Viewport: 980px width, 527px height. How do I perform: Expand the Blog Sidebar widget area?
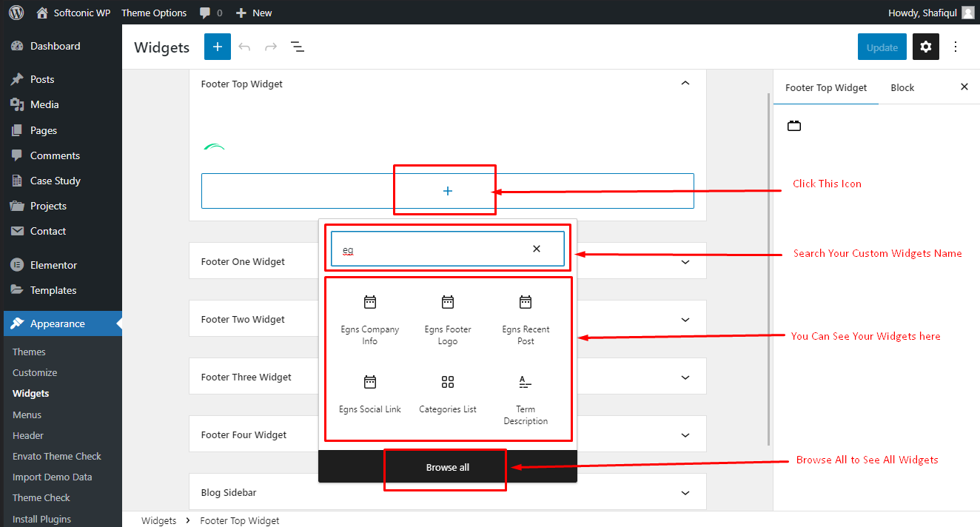point(685,492)
